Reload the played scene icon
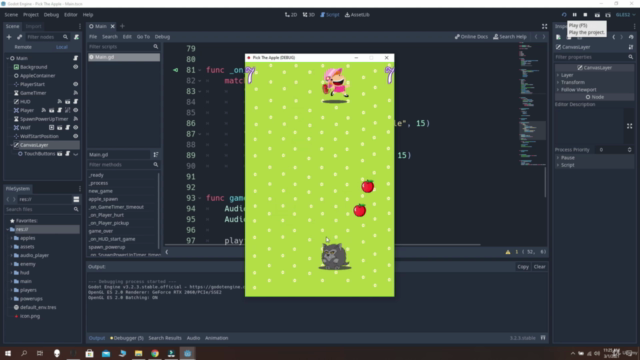 point(564,15)
